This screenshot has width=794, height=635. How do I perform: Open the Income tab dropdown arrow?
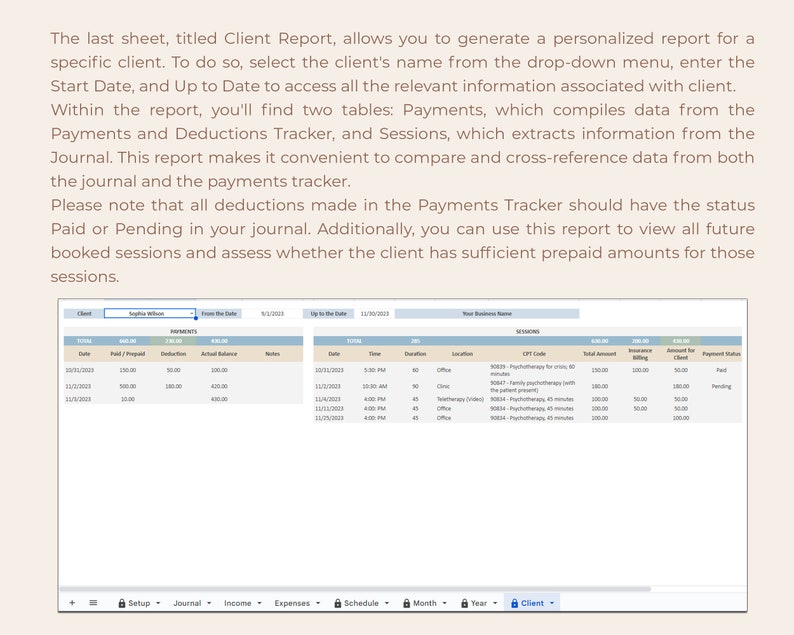click(x=259, y=603)
